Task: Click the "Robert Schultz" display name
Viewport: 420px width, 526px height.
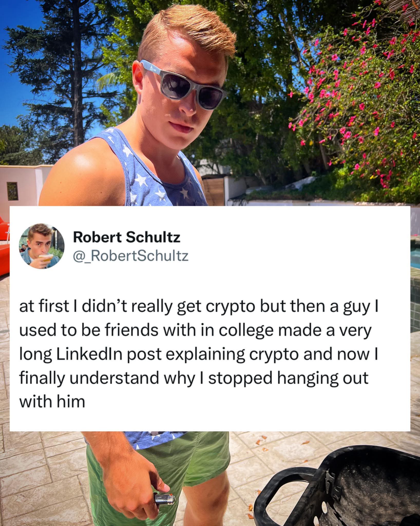Action: 127,237
